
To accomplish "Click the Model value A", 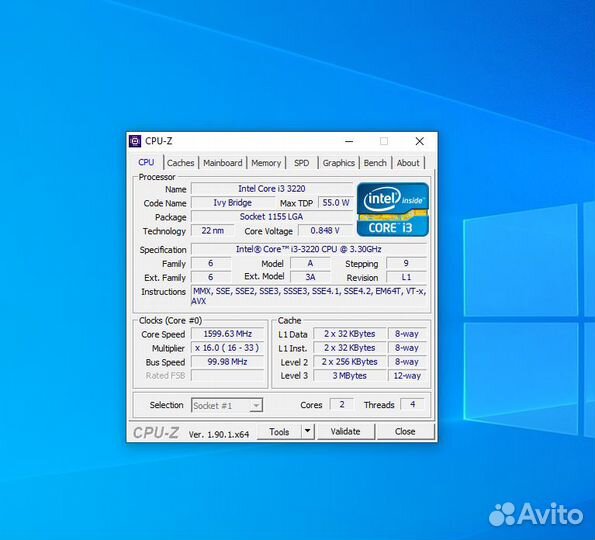I will pyautogui.click(x=310, y=263).
